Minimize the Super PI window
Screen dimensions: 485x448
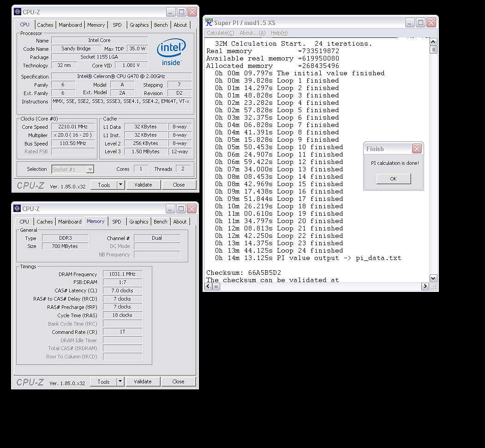tap(410, 22)
